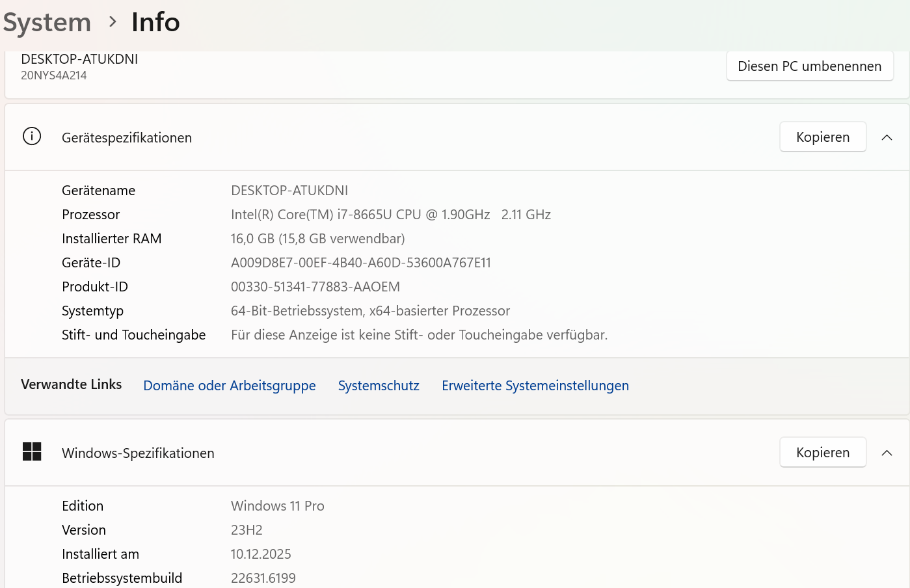The image size is (910, 588).
Task: Select the model number 20NYS4A214
Action: pyautogui.click(x=54, y=75)
